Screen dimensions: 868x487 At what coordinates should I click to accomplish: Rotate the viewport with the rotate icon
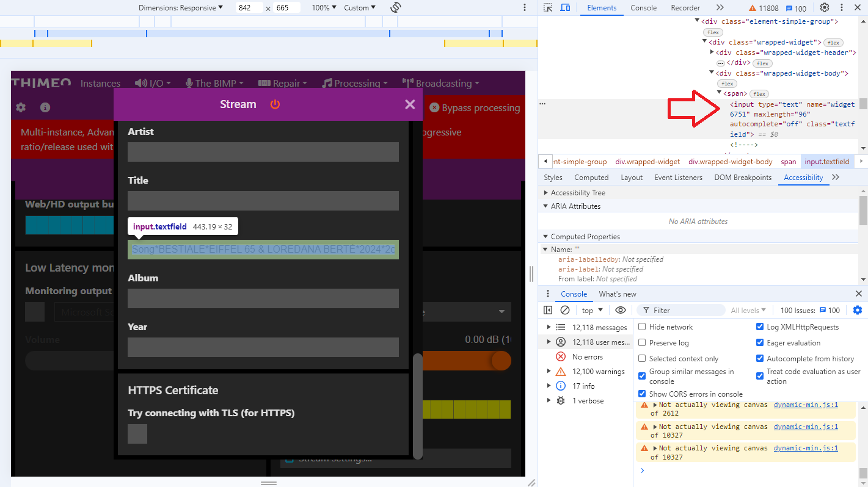pyautogui.click(x=396, y=7)
